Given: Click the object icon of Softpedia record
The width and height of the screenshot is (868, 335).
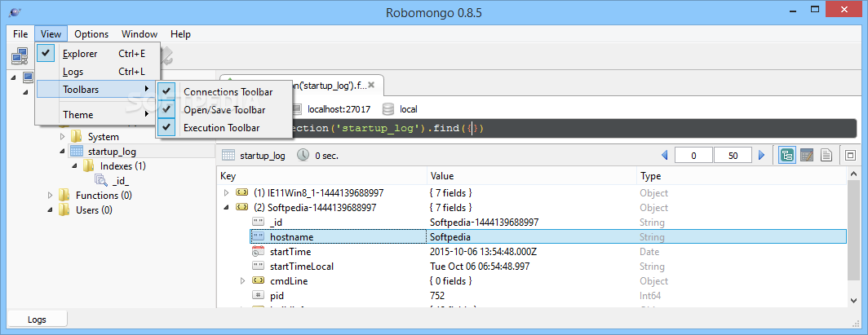Looking at the screenshot, I should (x=241, y=207).
